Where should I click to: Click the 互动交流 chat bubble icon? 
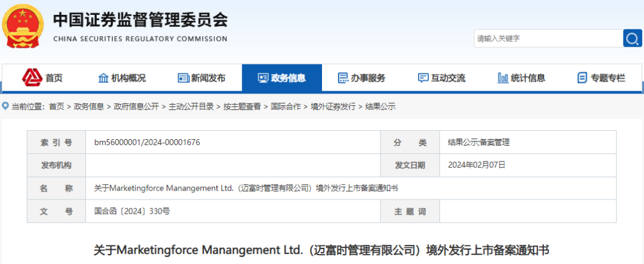click(x=423, y=78)
